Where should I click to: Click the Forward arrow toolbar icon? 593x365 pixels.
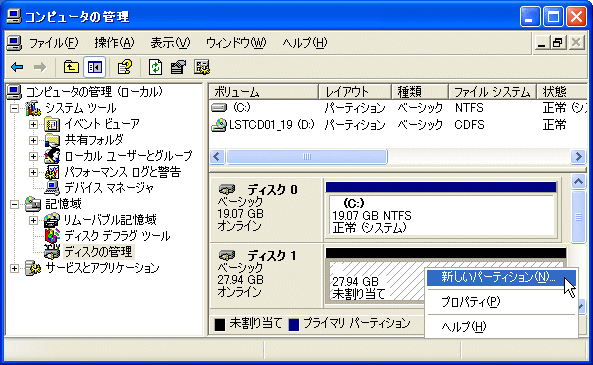(x=40, y=68)
